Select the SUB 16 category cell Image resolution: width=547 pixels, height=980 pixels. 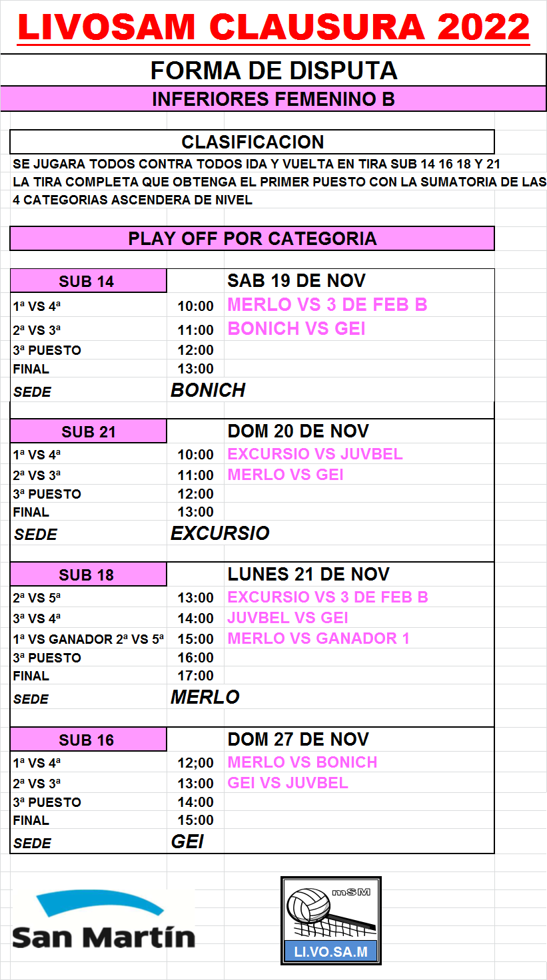click(87, 740)
